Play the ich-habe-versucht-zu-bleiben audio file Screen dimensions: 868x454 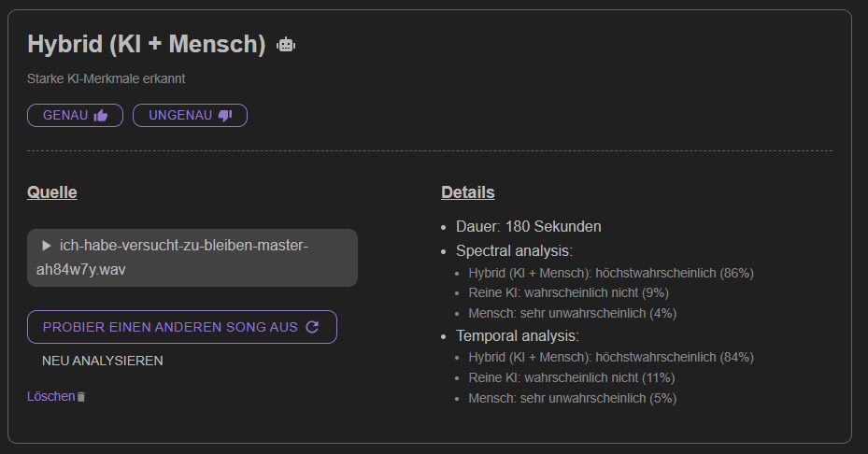47,246
